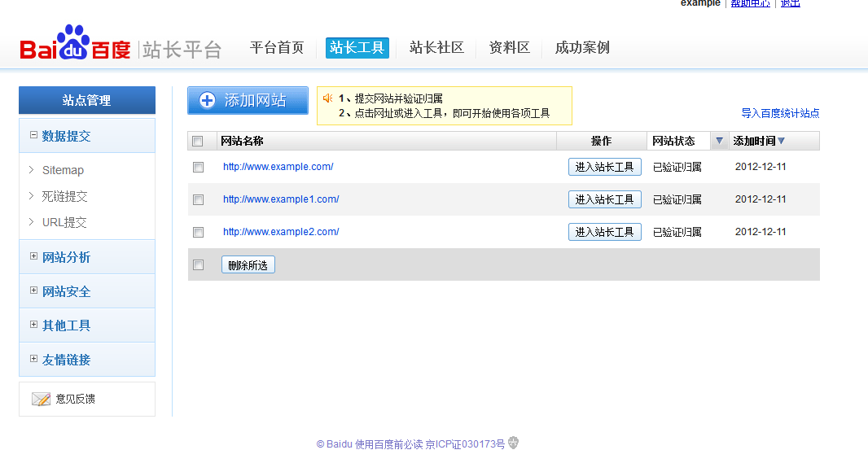
Task: Click the 删除所选 button
Action: pos(248,264)
